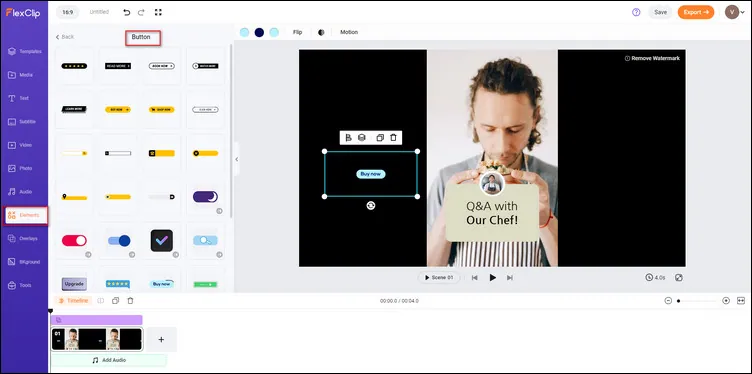Open the help question mark icon

tap(636, 12)
